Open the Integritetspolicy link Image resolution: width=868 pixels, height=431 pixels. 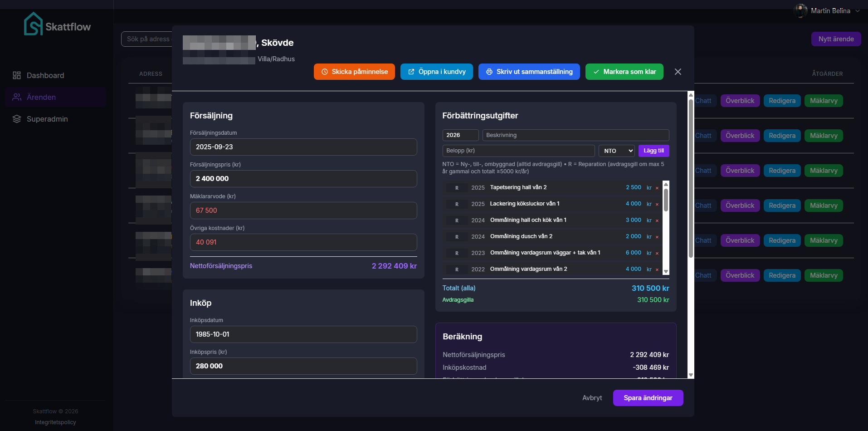point(55,422)
